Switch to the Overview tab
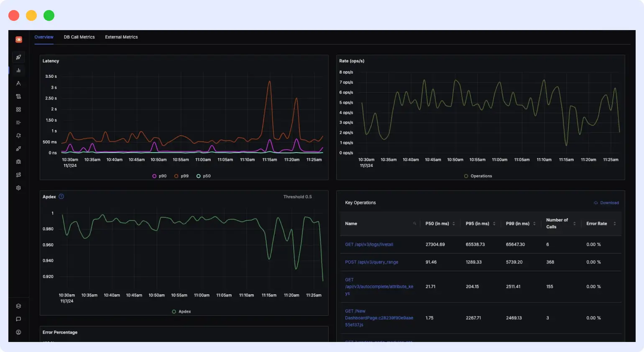The width and height of the screenshot is (644, 352). click(x=44, y=37)
